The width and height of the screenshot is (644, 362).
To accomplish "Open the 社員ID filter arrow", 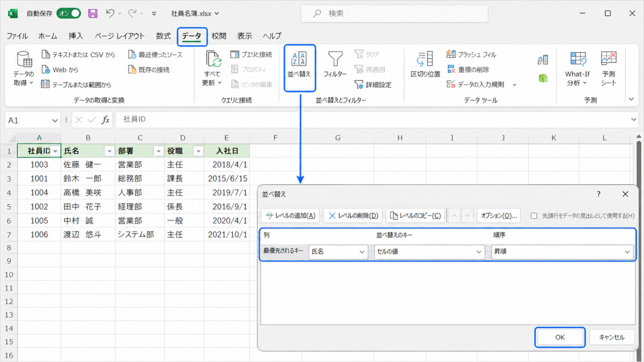I will (56, 151).
